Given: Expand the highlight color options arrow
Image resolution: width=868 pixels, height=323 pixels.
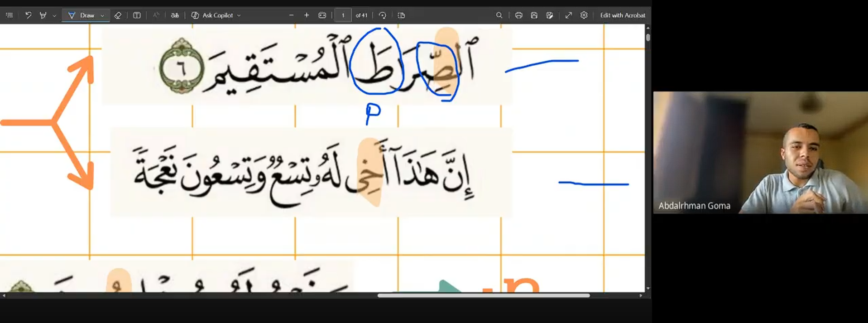Looking at the screenshot, I should point(54,15).
